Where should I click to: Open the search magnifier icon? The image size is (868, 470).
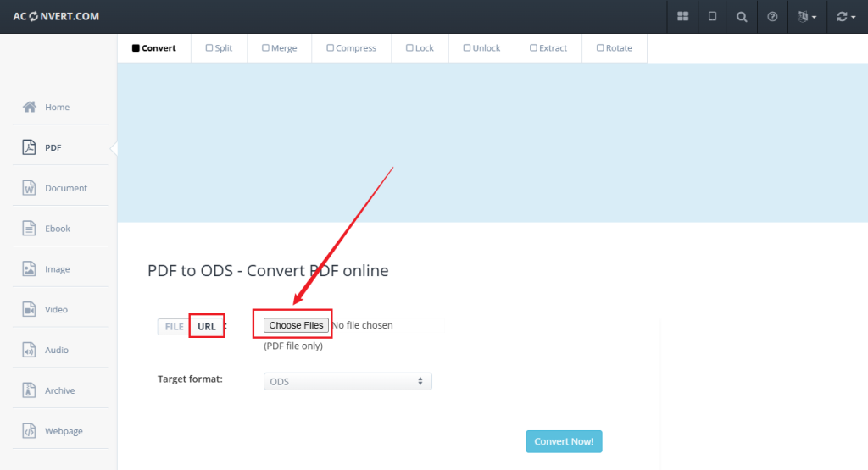point(742,17)
